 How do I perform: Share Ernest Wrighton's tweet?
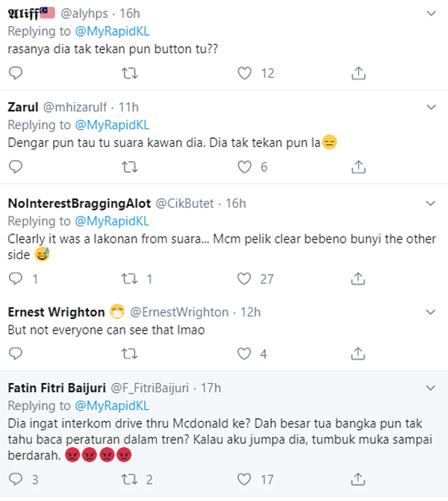(358, 353)
